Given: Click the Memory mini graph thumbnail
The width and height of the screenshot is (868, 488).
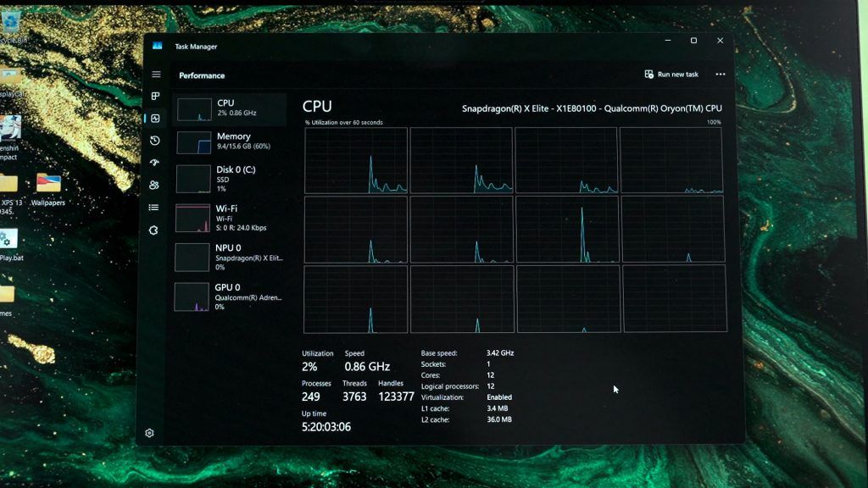Looking at the screenshot, I should pyautogui.click(x=194, y=142).
